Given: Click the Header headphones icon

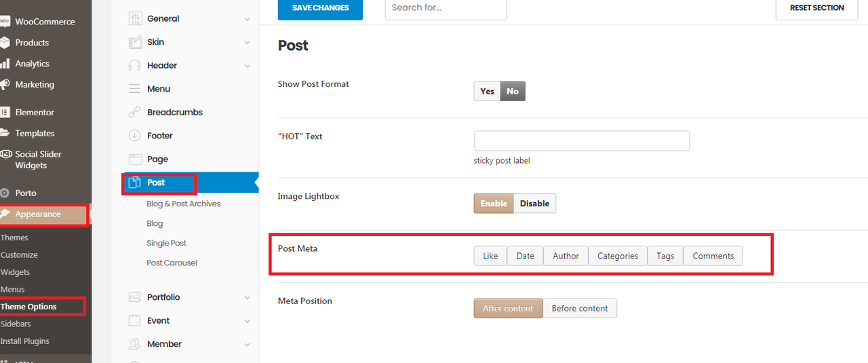Looking at the screenshot, I should [135, 66].
